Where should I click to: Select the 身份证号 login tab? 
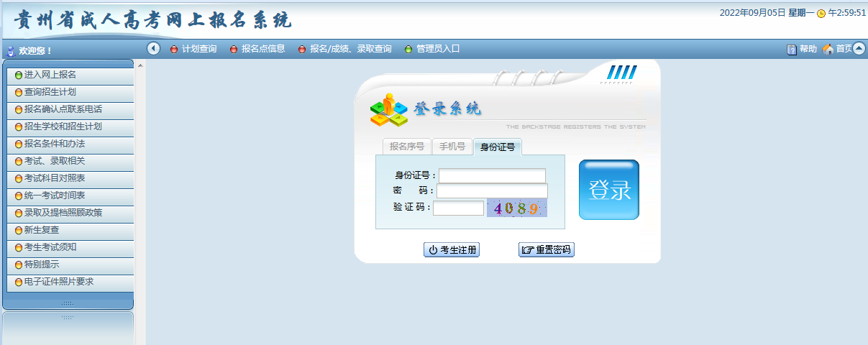click(x=498, y=147)
